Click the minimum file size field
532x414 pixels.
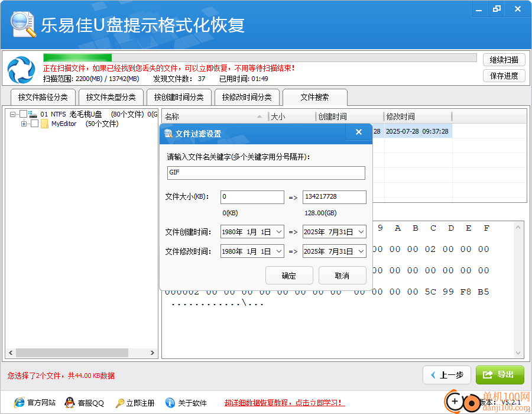pyautogui.click(x=252, y=197)
